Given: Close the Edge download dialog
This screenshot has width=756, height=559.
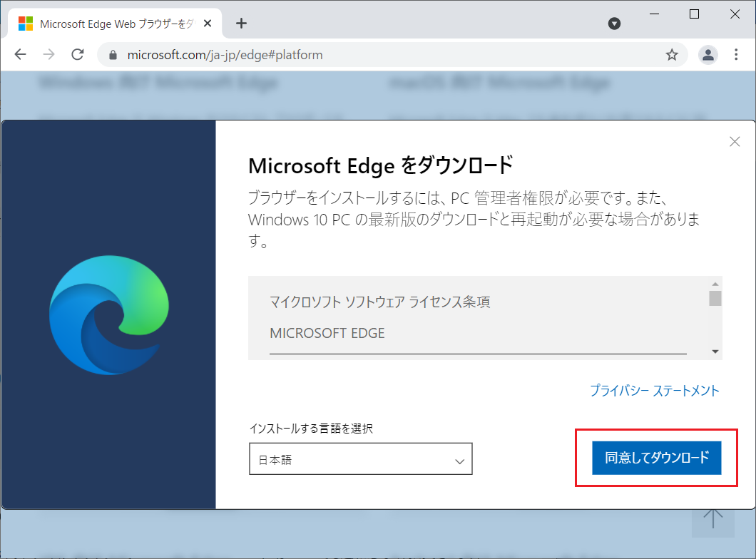Looking at the screenshot, I should (x=735, y=142).
